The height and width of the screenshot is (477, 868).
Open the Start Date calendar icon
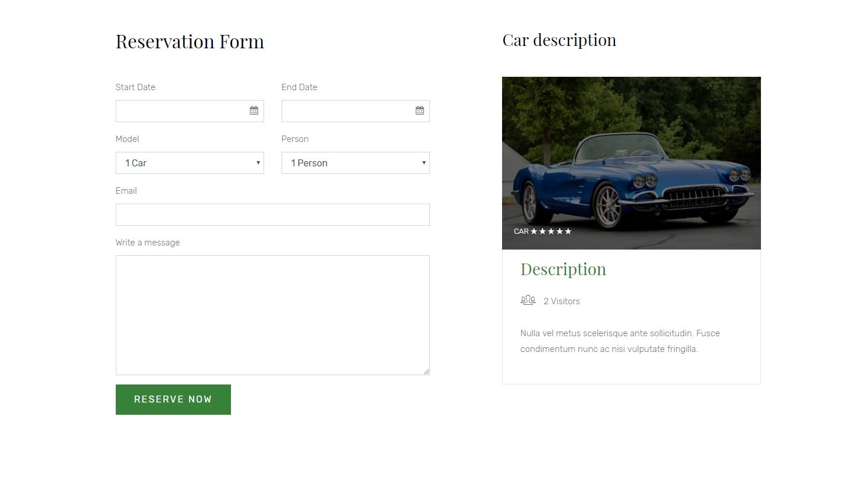254,111
